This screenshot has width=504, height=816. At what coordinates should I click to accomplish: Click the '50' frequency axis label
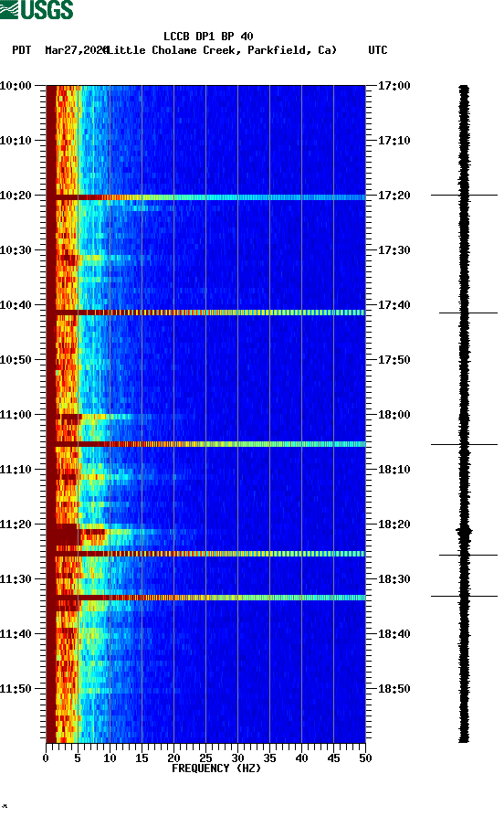pyautogui.click(x=365, y=758)
